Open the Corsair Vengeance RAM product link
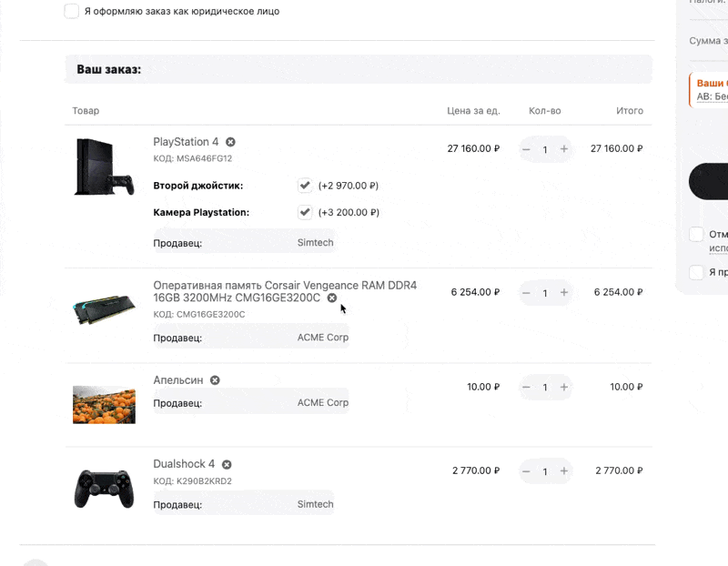This screenshot has height=566, width=728. [x=285, y=291]
